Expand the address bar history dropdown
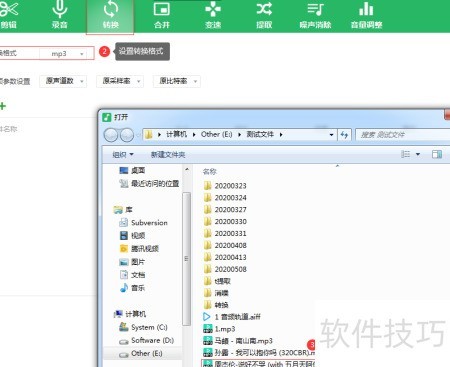Screen dimensions: 450x367 pos(331,135)
